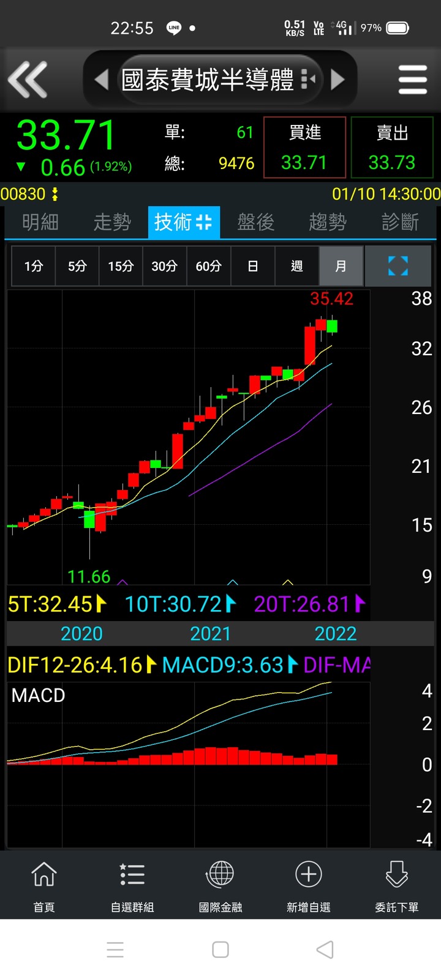This screenshot has width=441, height=980.
Task: Select the 日 daily chart interval
Action: click(253, 266)
